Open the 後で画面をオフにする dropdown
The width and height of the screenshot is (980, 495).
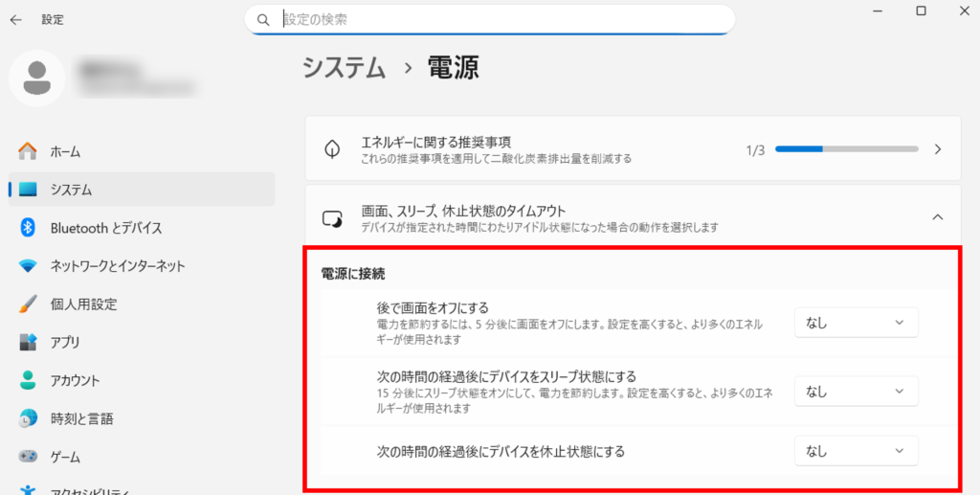pyautogui.click(x=856, y=323)
